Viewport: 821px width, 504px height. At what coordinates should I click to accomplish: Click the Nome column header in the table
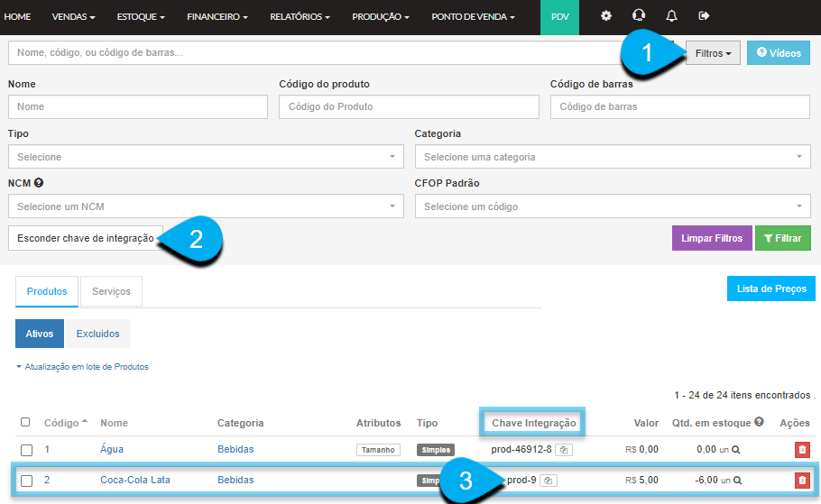tap(115, 423)
